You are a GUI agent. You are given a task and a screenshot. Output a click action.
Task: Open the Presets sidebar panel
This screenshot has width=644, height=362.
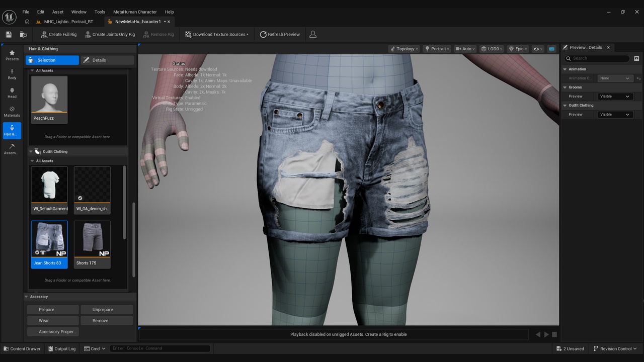[x=12, y=55]
